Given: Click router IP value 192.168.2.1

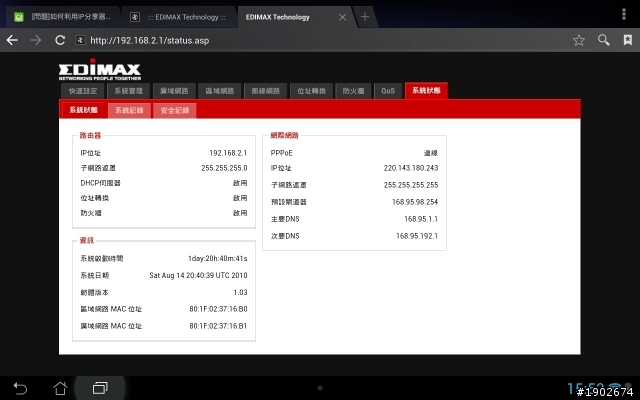Looking at the screenshot, I should pos(228,153).
